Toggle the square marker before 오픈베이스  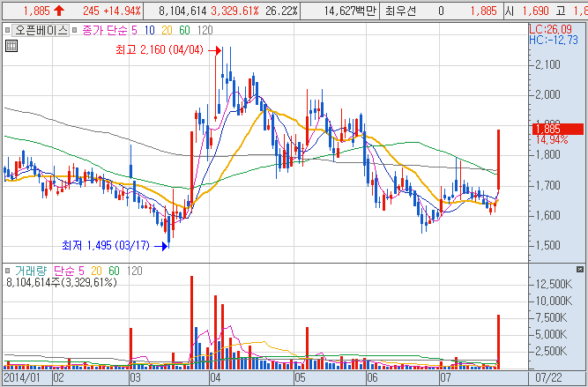[x=7, y=30]
